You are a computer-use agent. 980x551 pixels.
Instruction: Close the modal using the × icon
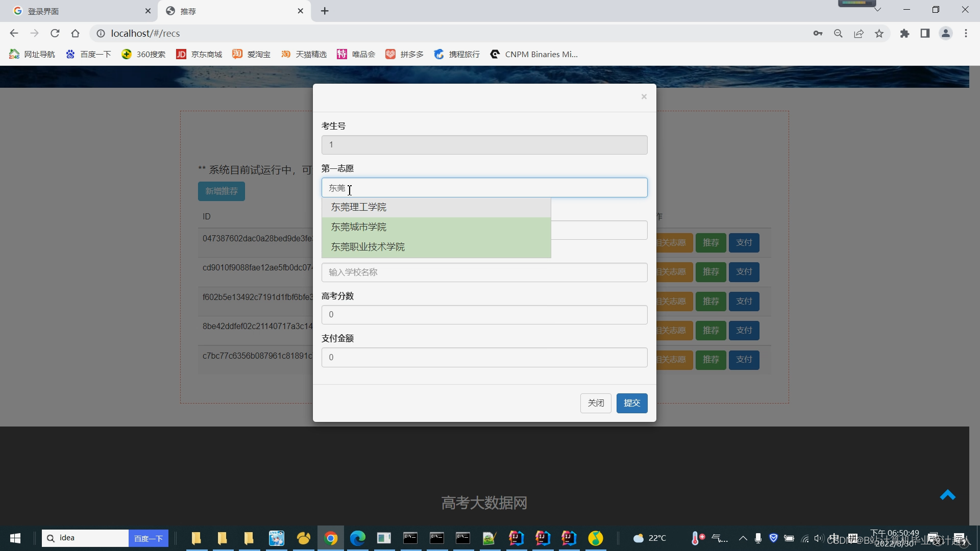pos(644,96)
